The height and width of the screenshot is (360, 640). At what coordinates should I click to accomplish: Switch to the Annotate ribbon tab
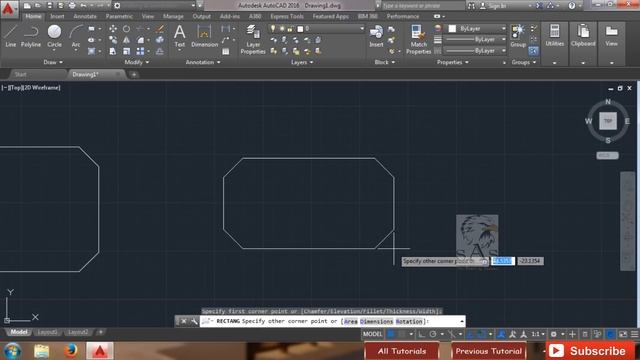[x=85, y=16]
